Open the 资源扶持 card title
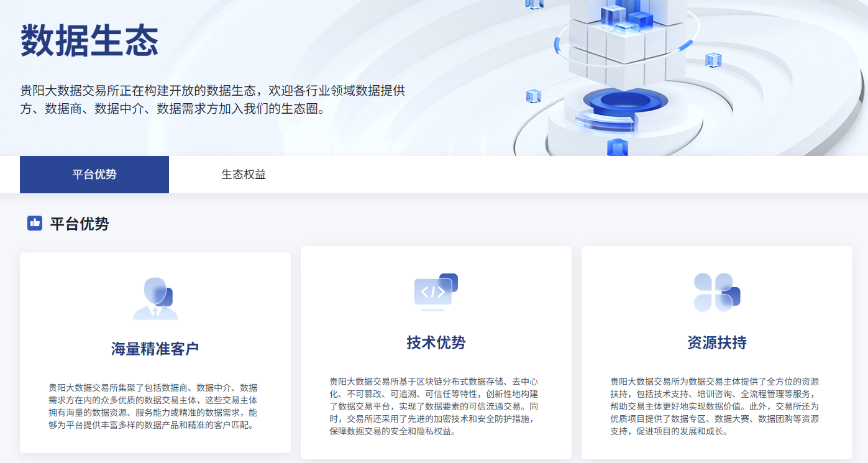 point(716,342)
